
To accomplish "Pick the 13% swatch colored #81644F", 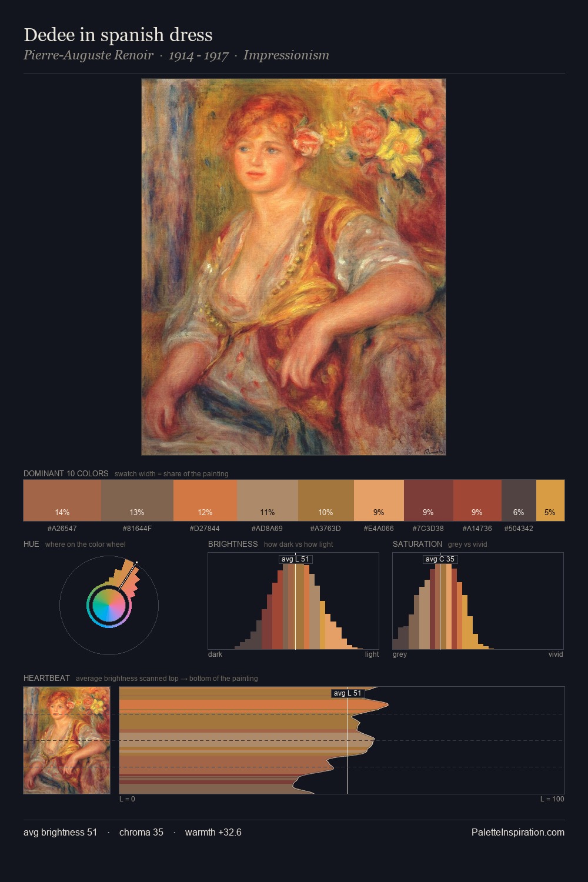I will 137,500.
